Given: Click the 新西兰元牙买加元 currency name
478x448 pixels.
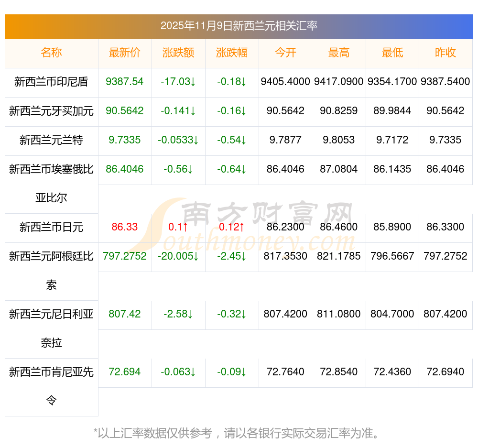Looking at the screenshot, I should coord(51,111).
